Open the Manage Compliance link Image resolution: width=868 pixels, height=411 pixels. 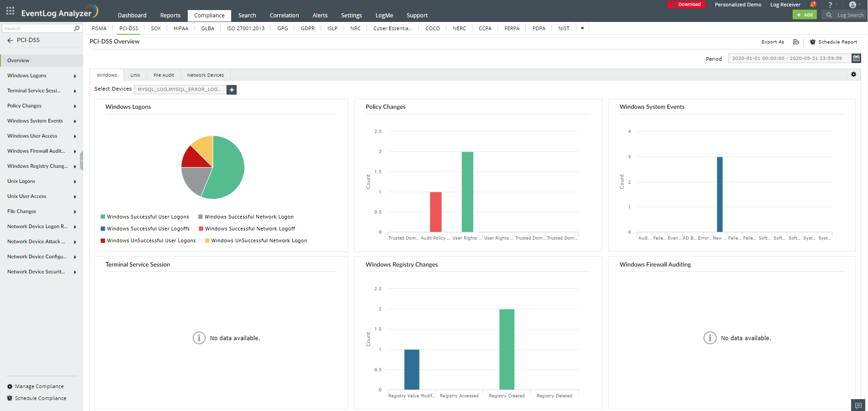coord(39,386)
